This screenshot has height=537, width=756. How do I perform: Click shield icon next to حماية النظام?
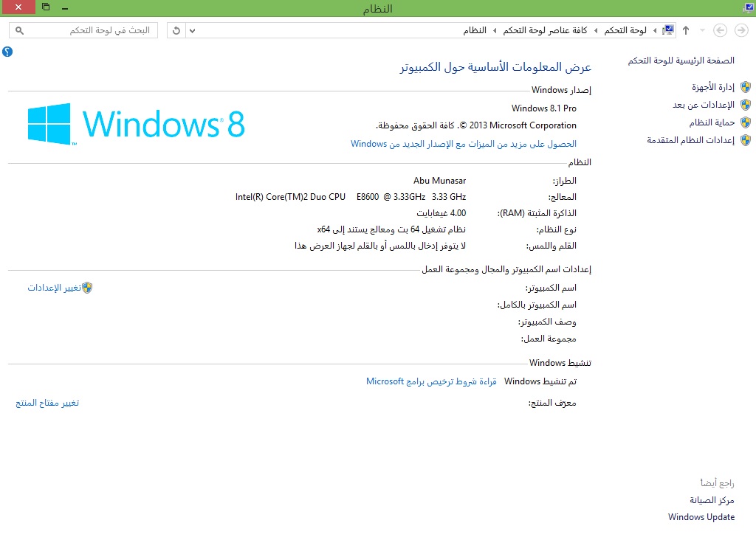(746, 122)
